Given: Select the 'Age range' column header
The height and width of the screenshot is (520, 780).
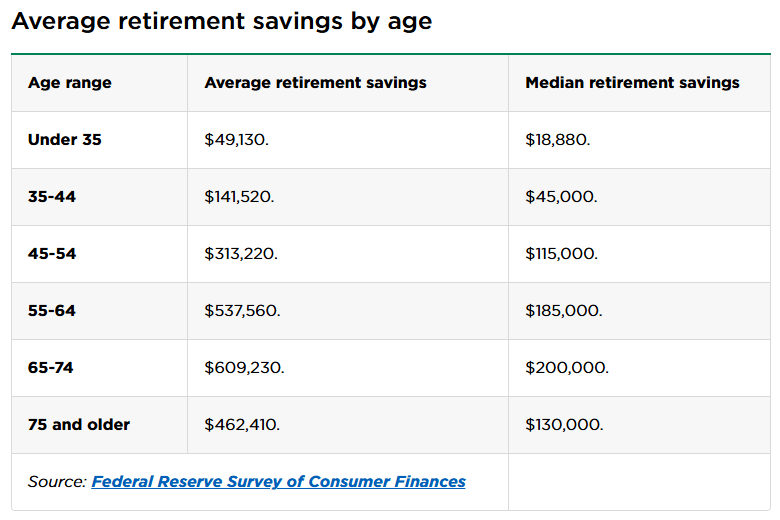Looking at the screenshot, I should [70, 83].
